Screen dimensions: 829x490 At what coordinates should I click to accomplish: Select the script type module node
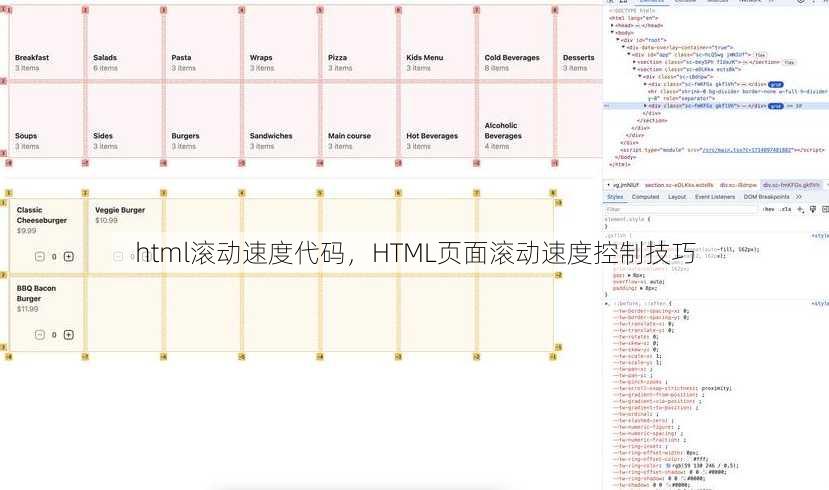coord(723,150)
